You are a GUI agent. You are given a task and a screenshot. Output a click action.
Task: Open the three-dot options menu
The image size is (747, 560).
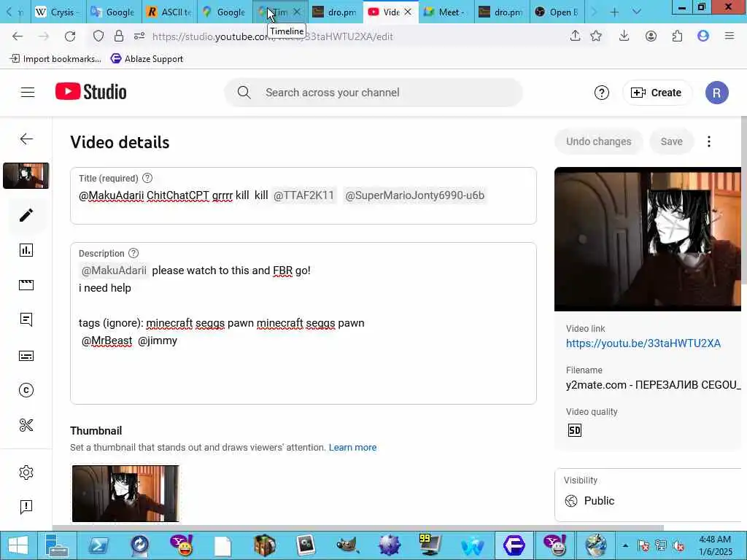(709, 141)
